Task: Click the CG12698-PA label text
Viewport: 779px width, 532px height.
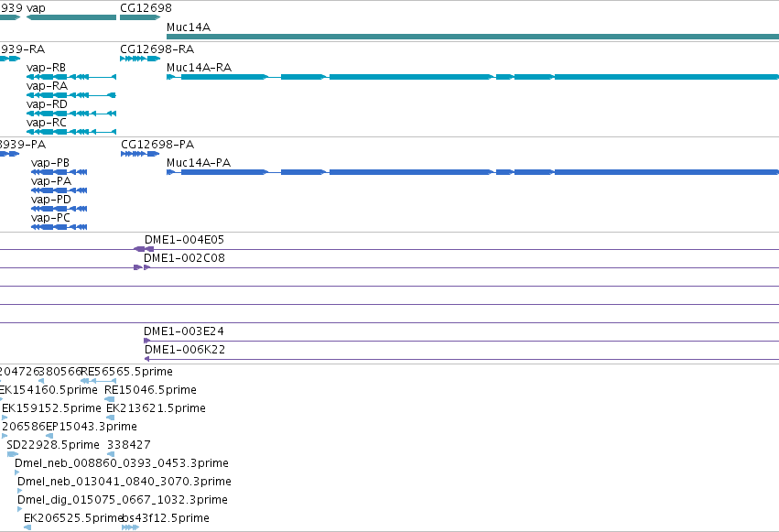Action: [x=157, y=145]
